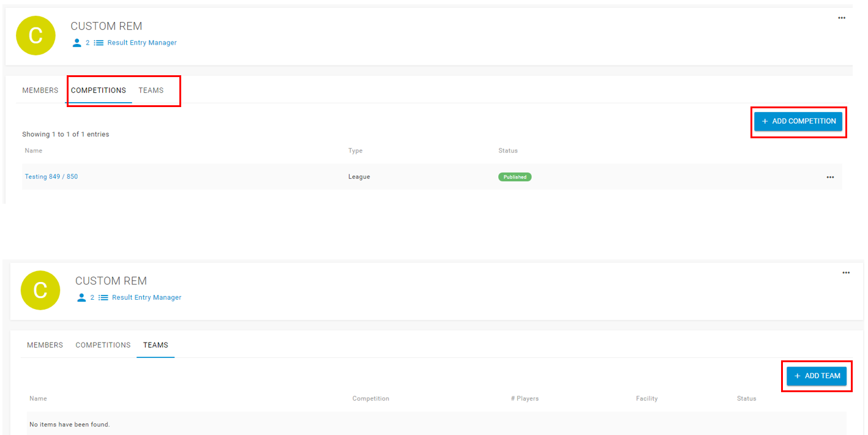This screenshot has width=868, height=435.
Task: Open the three-dot menu beside the top CUSTOM REM header
Action: [842, 18]
